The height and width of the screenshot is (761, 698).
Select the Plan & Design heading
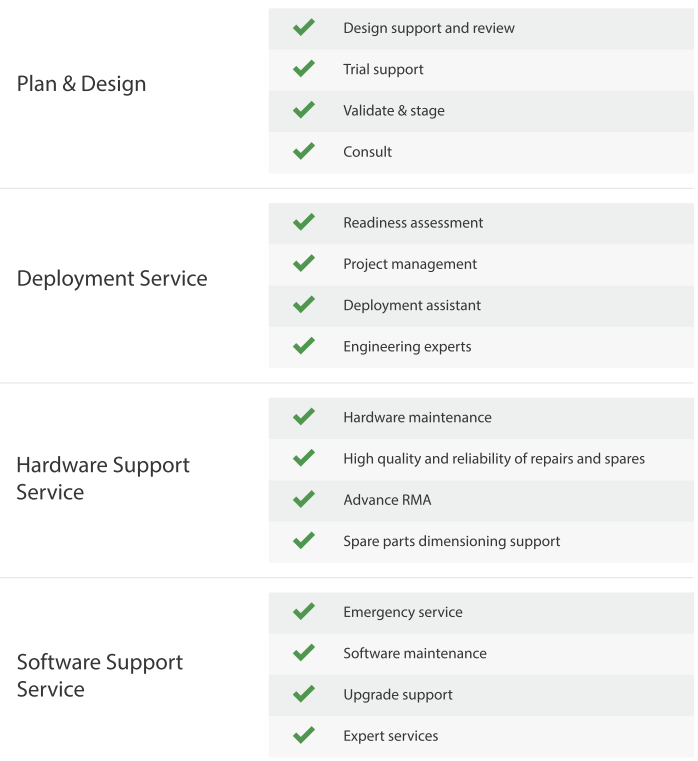(81, 84)
